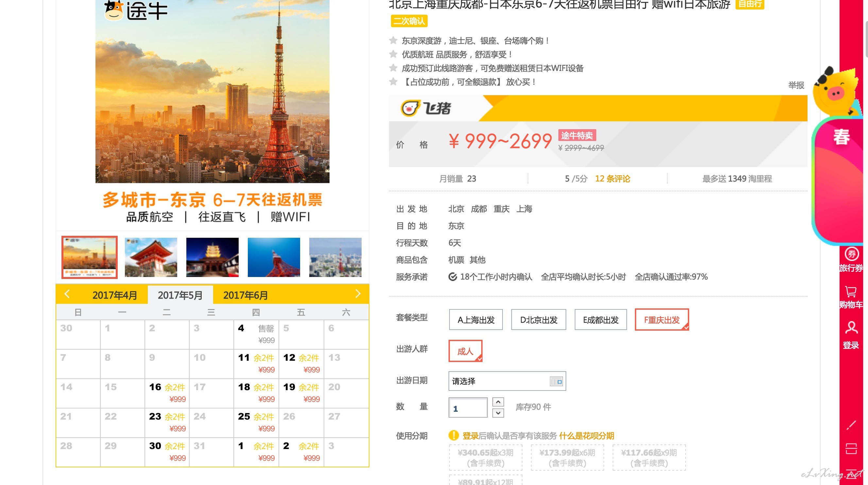This screenshot has width=868, height=485.
Task: Click the Tuniu logo on main image
Action: click(x=136, y=10)
